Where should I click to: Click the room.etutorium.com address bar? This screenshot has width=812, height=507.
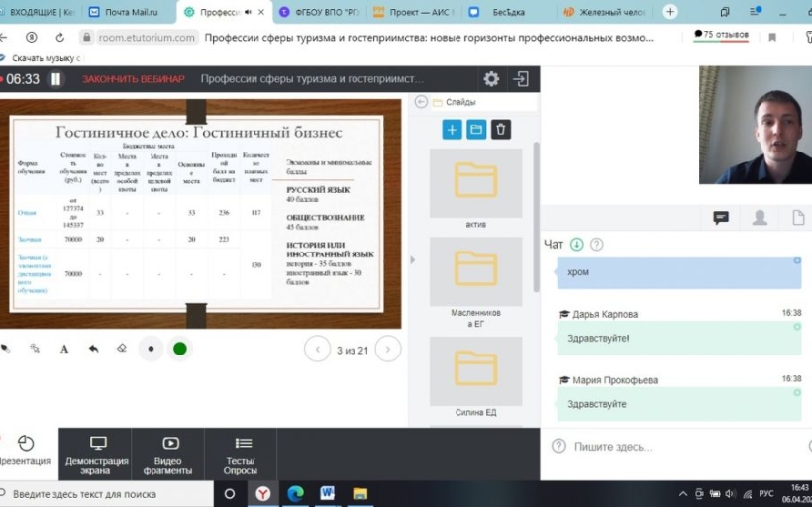pos(146,38)
